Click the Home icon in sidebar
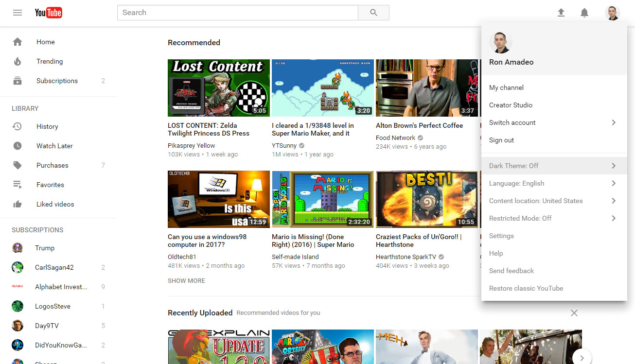The width and height of the screenshot is (635, 364). 18,42
